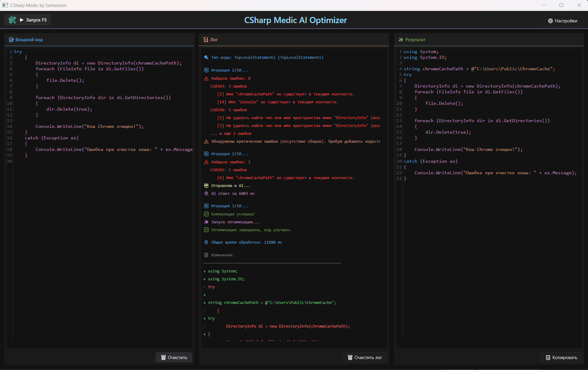The height and width of the screenshot is (370, 588).
Task: Click the Входной код panel icon
Action: pos(11,40)
